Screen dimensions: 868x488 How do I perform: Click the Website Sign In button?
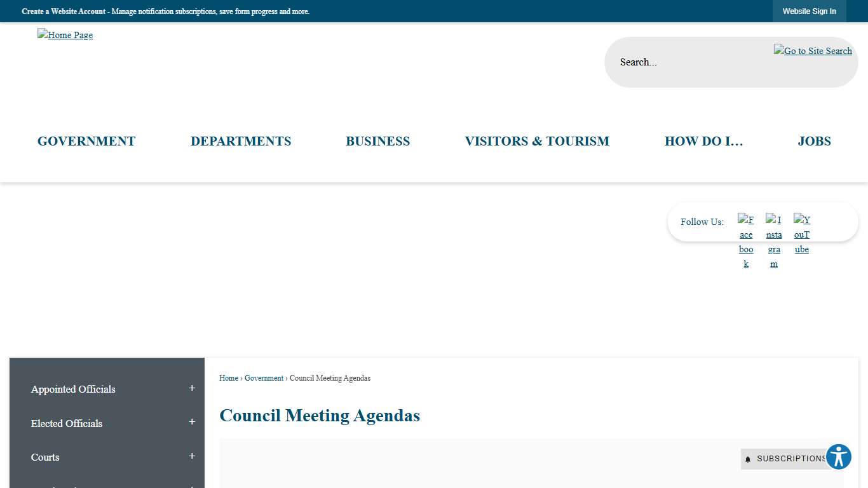810,11
